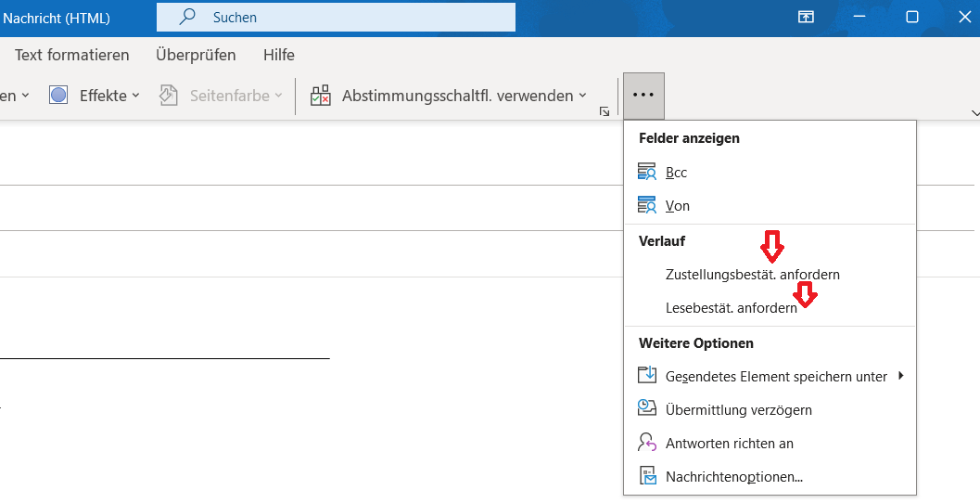
Task: Click the delay delivery clock icon
Action: [x=646, y=408]
